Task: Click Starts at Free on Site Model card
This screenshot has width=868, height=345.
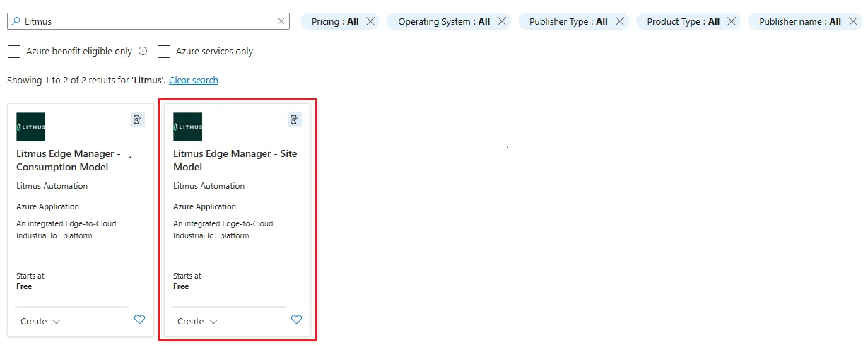Action: pyautogui.click(x=187, y=281)
